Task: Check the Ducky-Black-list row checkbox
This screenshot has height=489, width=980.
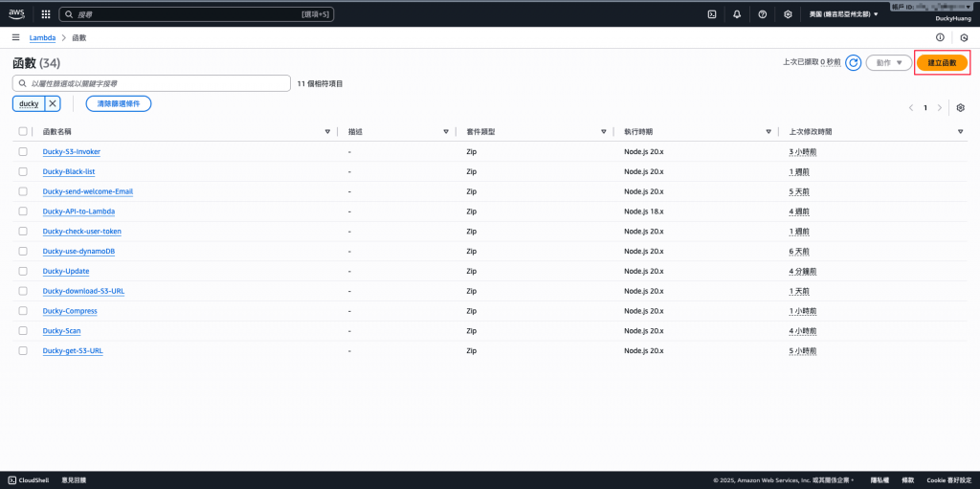Action: tap(23, 171)
